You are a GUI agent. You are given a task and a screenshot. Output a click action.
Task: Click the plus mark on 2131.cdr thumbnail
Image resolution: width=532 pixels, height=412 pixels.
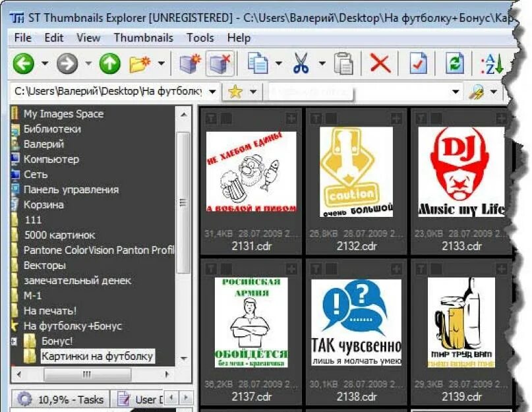[291, 119]
